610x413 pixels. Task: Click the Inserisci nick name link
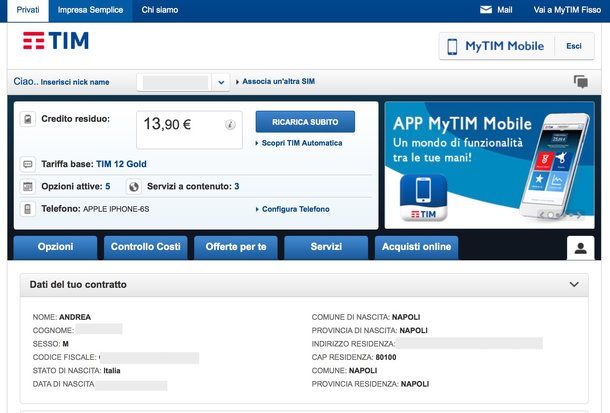click(75, 82)
